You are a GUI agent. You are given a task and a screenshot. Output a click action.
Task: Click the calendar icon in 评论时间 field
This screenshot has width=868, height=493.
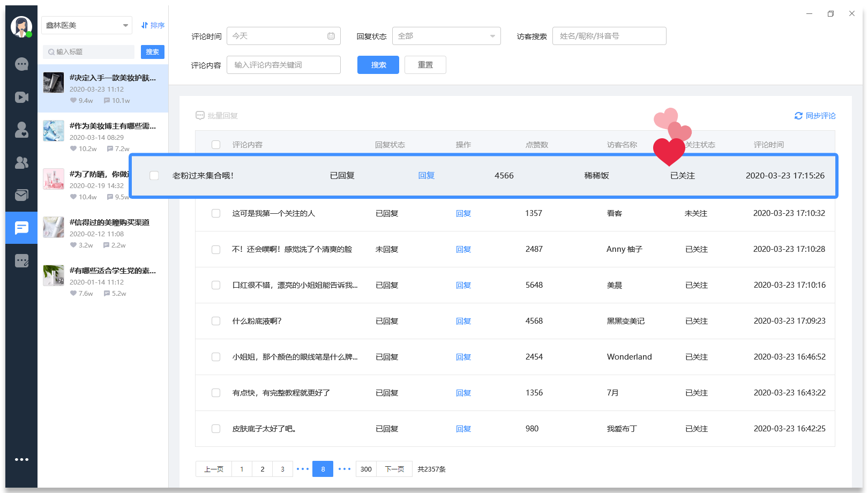point(331,36)
